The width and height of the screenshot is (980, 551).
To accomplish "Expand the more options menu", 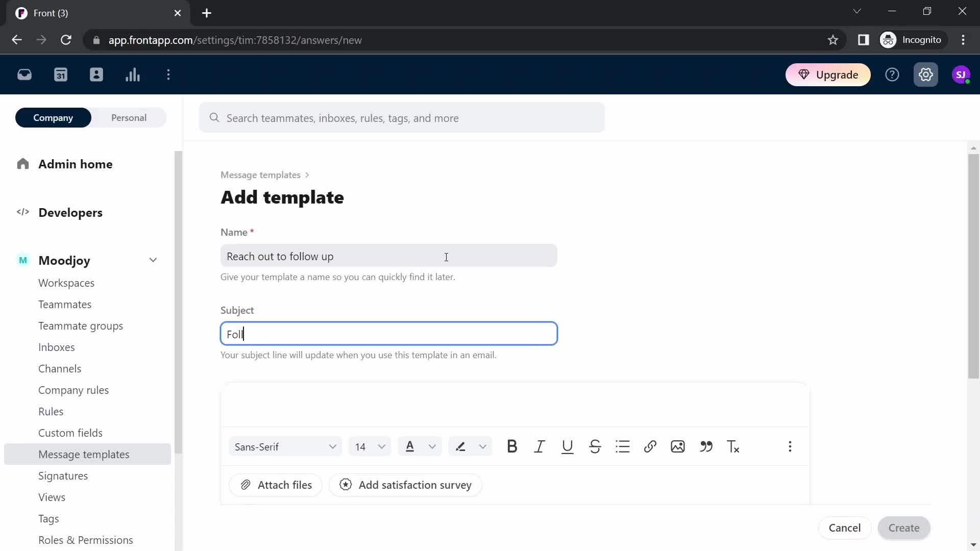I will coord(790,446).
